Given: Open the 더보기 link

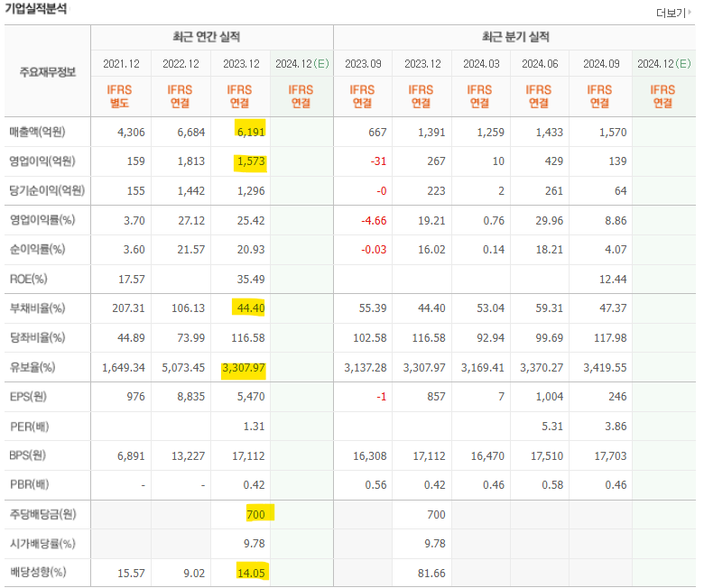Looking at the screenshot, I should click(x=673, y=13).
